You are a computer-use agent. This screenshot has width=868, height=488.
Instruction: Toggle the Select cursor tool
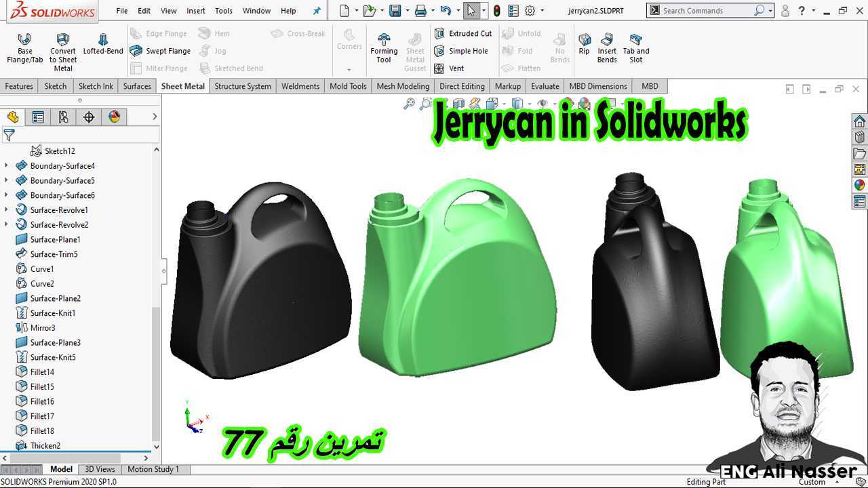471,10
